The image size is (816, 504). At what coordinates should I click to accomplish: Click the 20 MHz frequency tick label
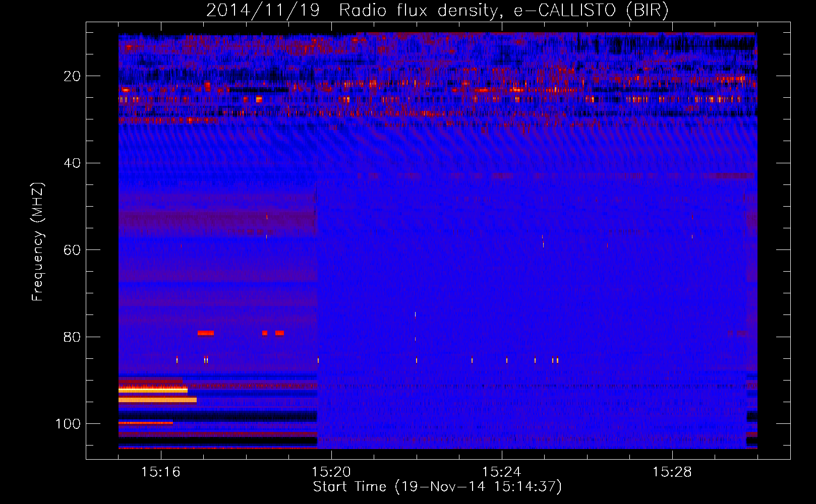tap(72, 76)
